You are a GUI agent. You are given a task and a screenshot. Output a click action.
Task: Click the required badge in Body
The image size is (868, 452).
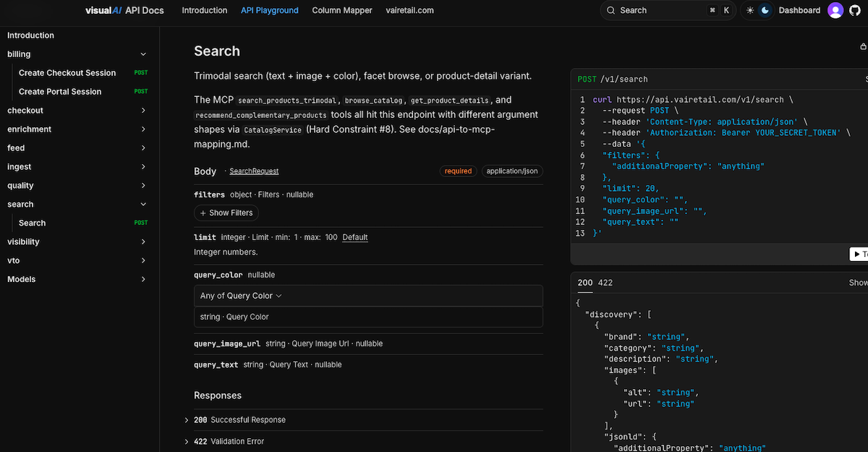[458, 171]
